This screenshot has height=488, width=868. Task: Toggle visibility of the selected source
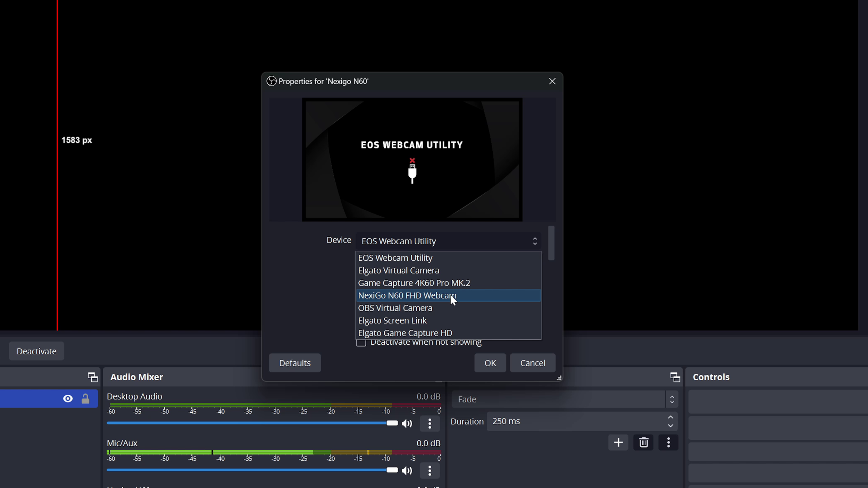point(68,398)
